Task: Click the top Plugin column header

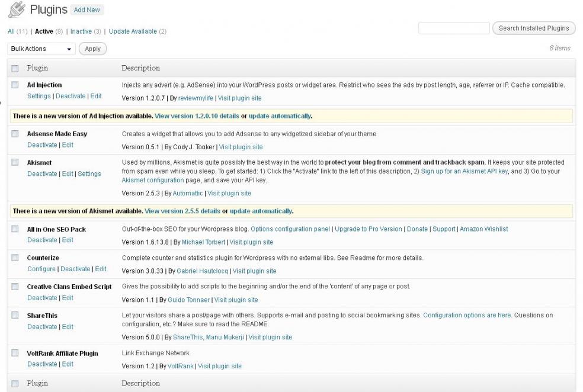Action: pos(37,68)
